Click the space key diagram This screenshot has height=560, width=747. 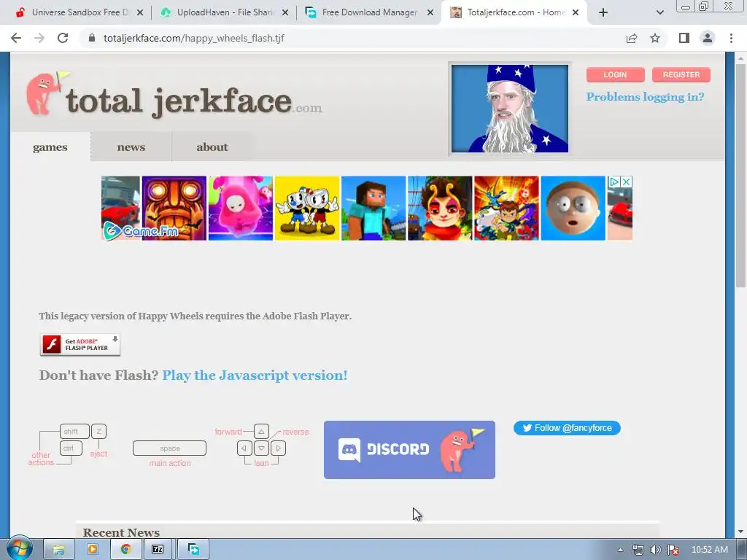[169, 448]
